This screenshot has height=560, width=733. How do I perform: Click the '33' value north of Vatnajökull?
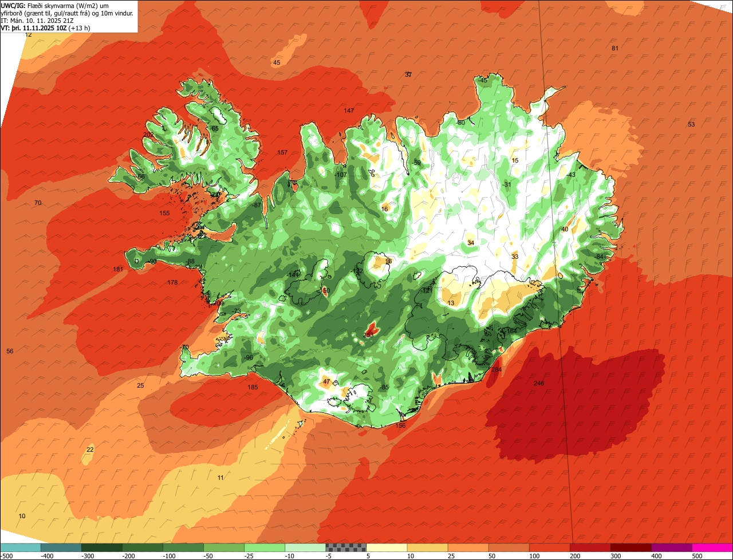tap(515, 257)
